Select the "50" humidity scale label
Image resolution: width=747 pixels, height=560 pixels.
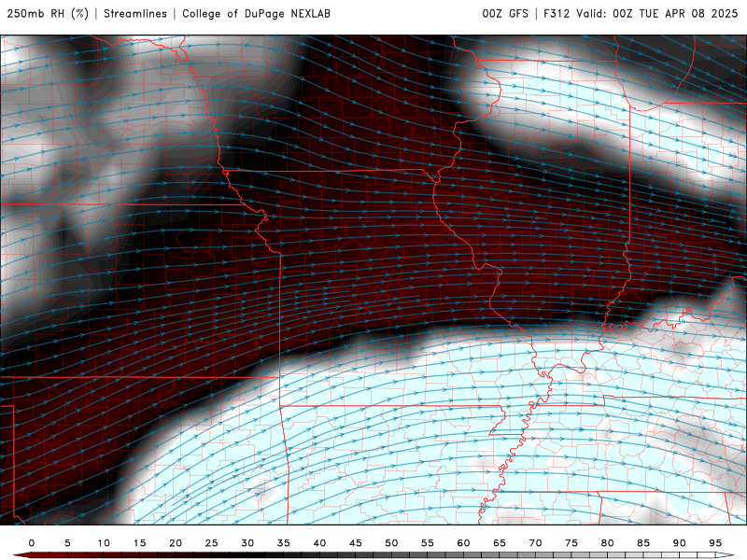coord(391,543)
